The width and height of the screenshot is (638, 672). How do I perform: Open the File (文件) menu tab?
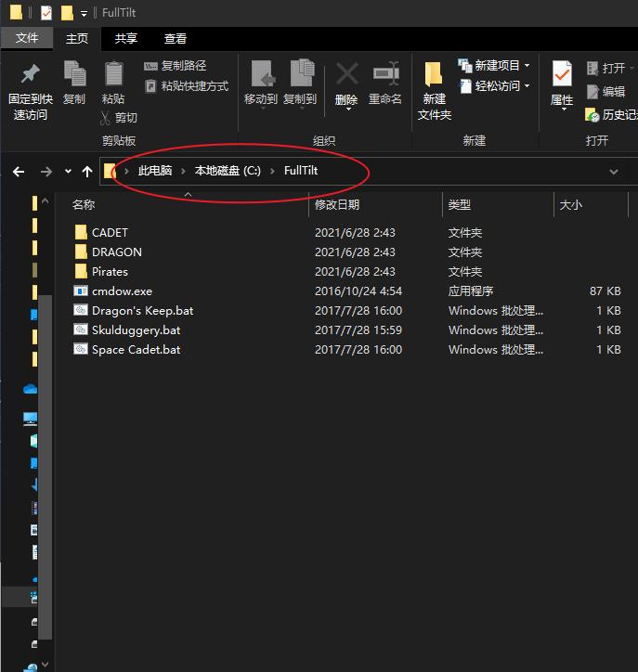point(27,38)
